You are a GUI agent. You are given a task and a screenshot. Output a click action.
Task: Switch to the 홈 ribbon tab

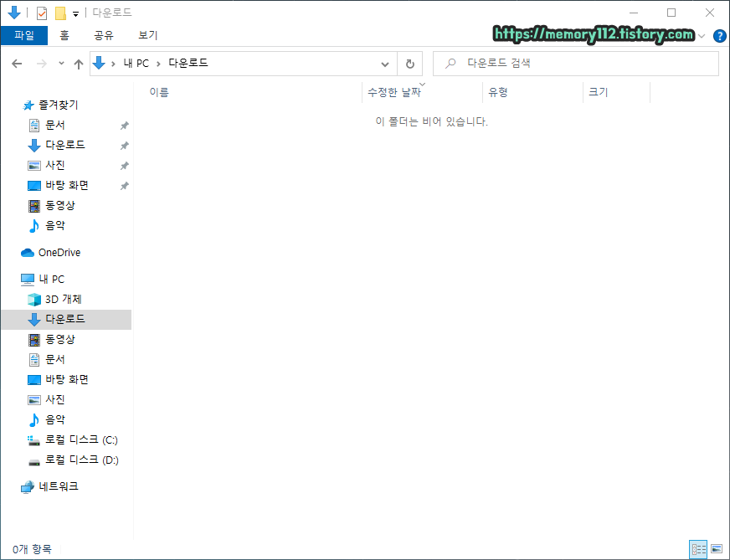(64, 35)
